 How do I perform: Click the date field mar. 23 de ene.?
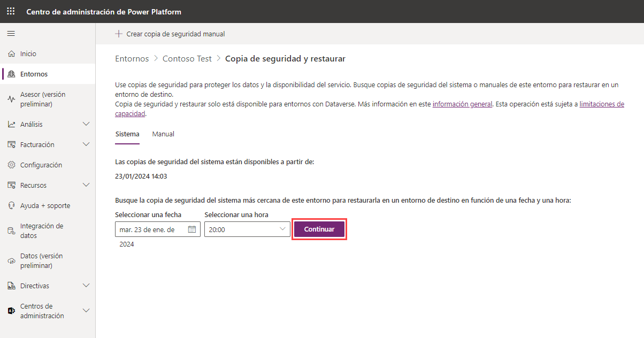[157, 229]
